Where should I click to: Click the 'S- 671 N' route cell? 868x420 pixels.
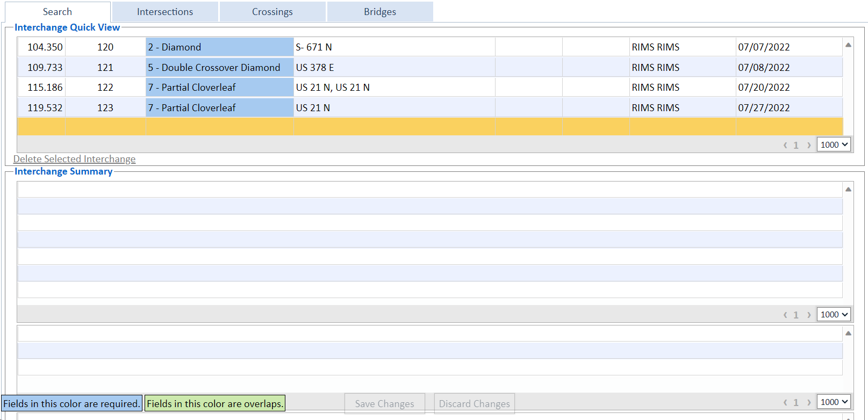pyautogui.click(x=394, y=47)
